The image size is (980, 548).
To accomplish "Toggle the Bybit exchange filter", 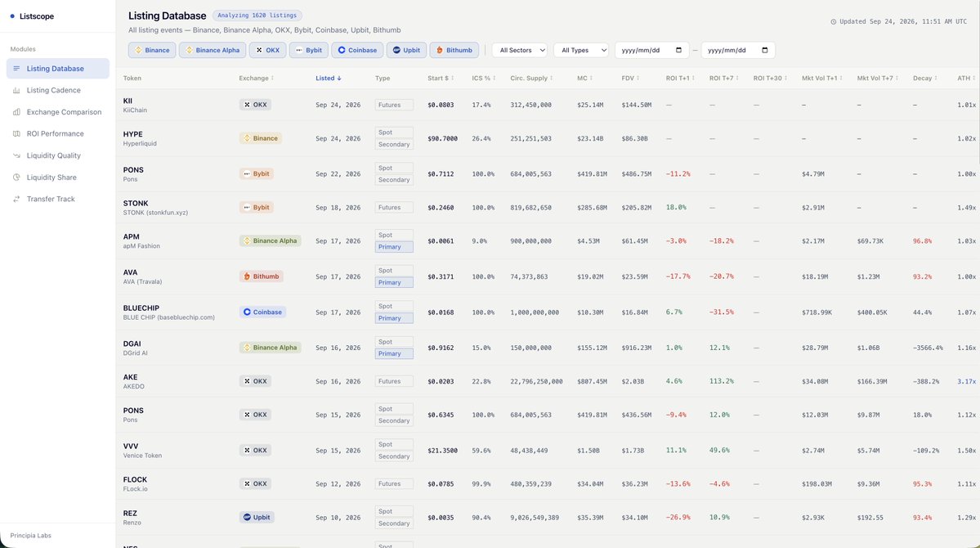I will coord(309,50).
